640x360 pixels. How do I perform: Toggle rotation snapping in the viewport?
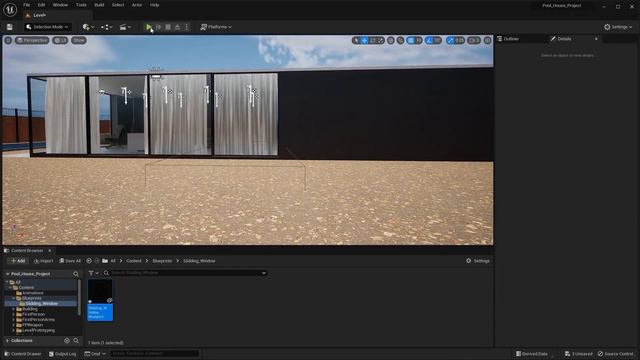429,40
